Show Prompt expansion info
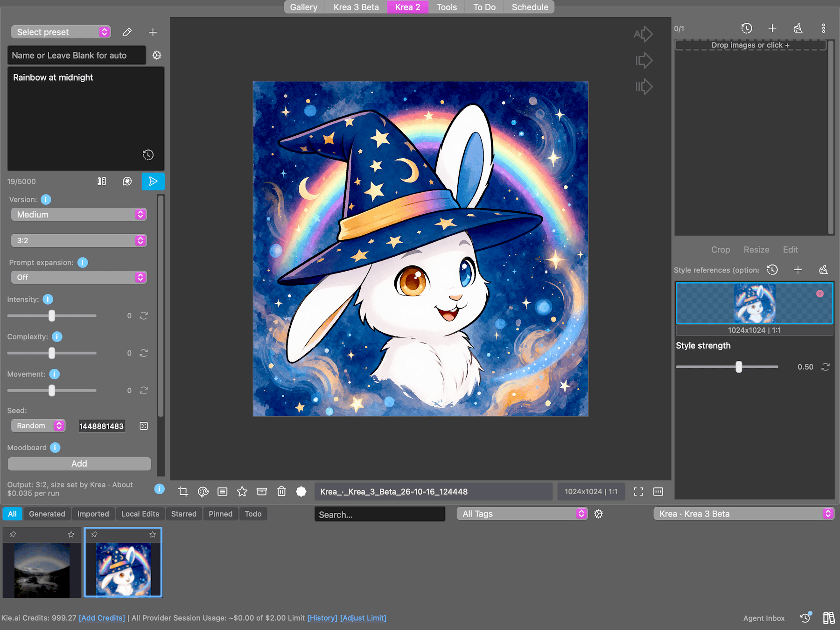Screen dimensions: 840x630 [83, 263]
